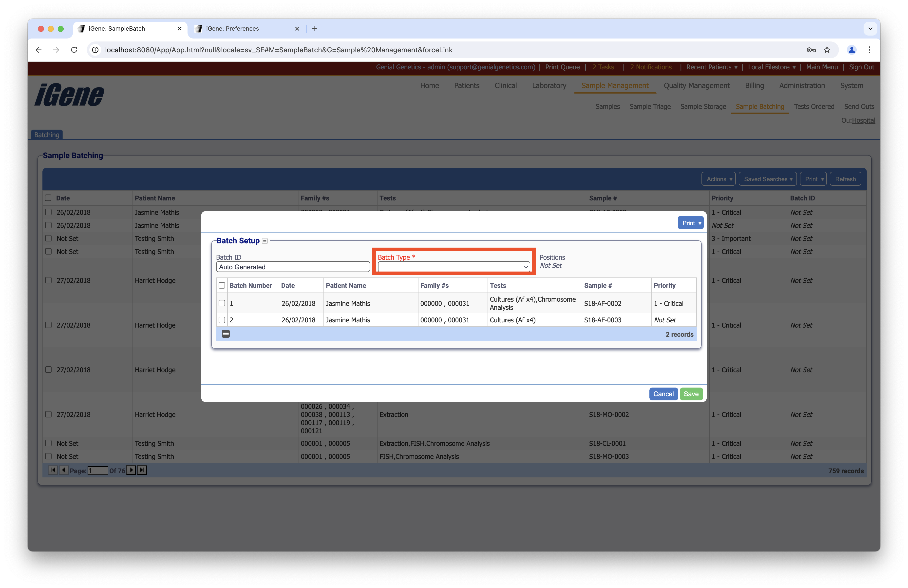This screenshot has height=588, width=908.
Task: Check batch number 1 row checkbox
Action: pos(222,303)
